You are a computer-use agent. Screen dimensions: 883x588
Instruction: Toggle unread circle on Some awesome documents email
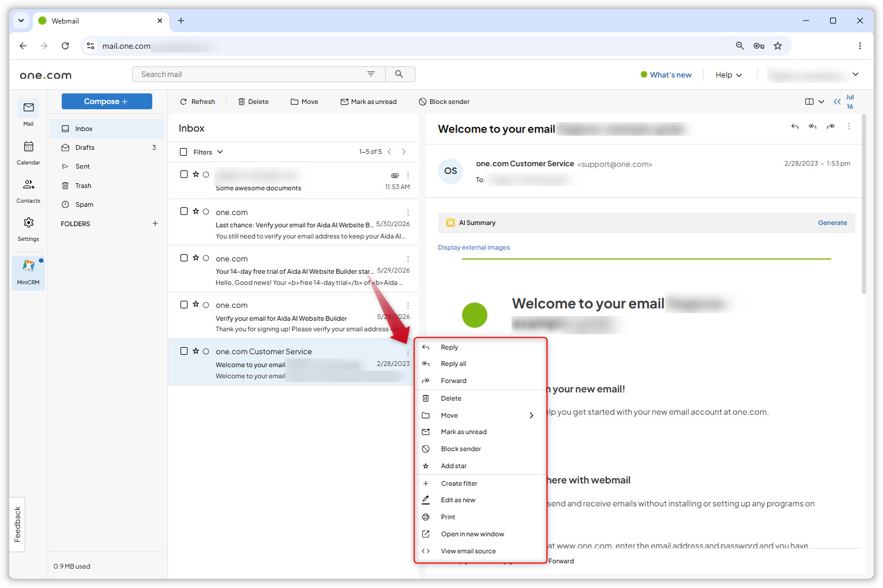click(x=206, y=174)
